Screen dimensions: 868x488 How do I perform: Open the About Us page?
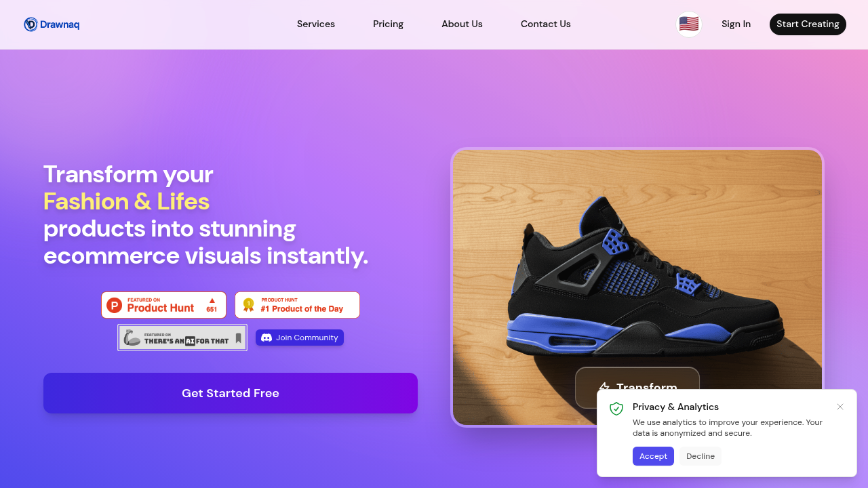(462, 24)
